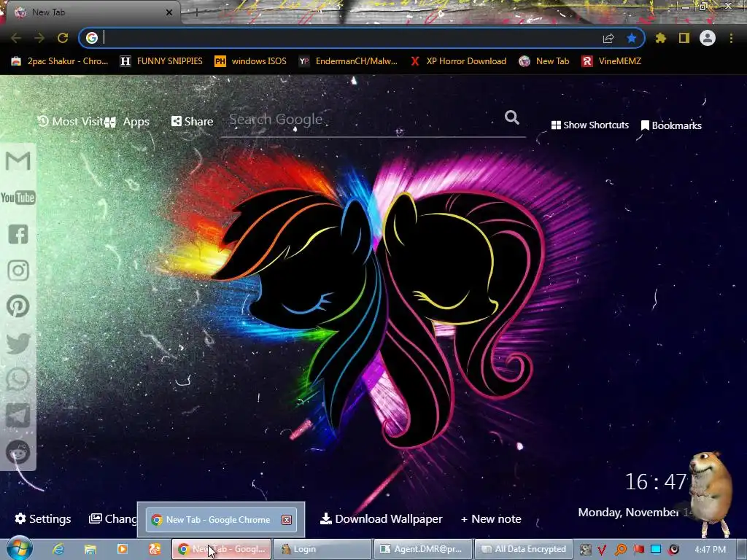
Task: Click Show Shortcuts
Action: [589, 125]
